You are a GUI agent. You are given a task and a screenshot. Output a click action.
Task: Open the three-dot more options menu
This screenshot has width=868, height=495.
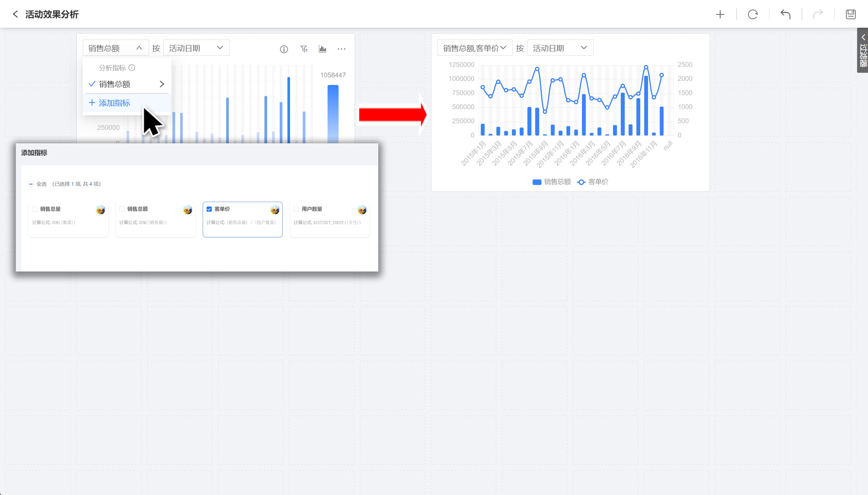tap(341, 49)
